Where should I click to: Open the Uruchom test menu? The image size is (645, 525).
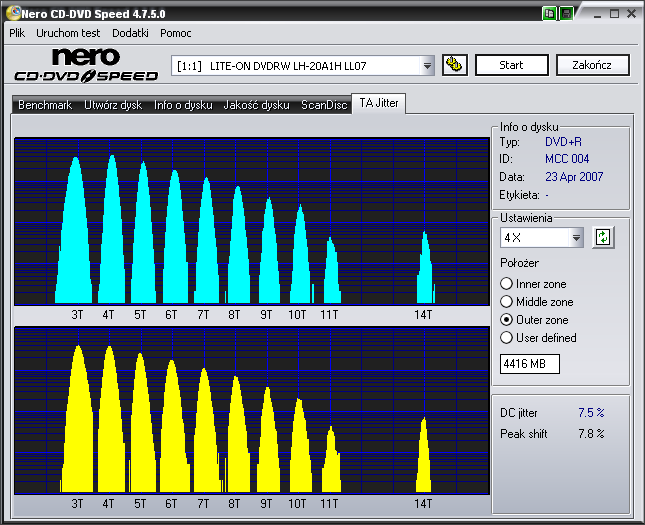pyautogui.click(x=68, y=33)
